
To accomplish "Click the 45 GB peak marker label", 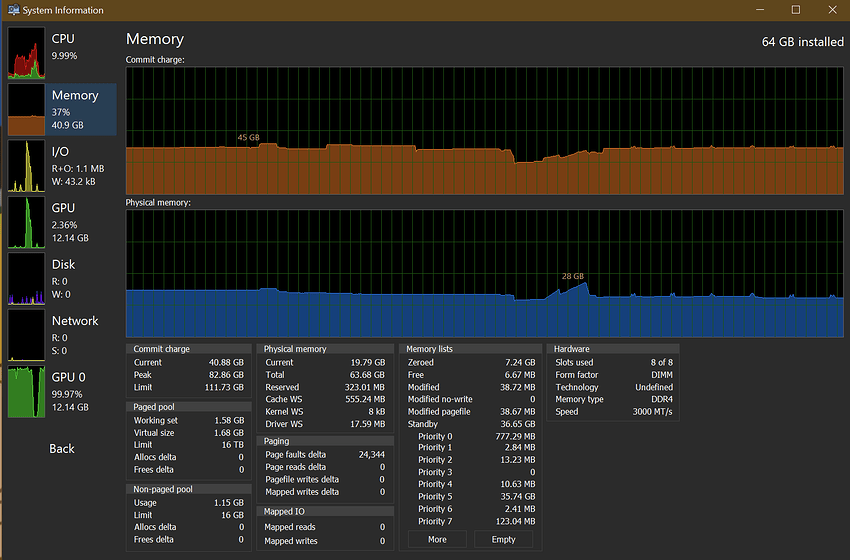I will pos(248,137).
